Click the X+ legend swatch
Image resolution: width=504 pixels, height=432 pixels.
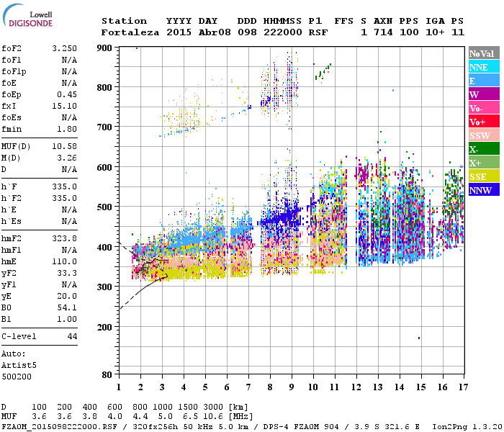pos(484,163)
